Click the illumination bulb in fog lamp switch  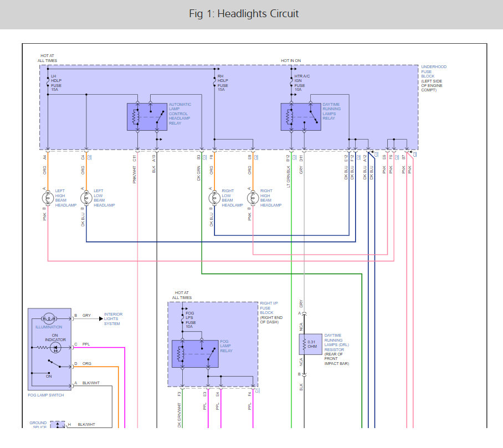(49, 319)
